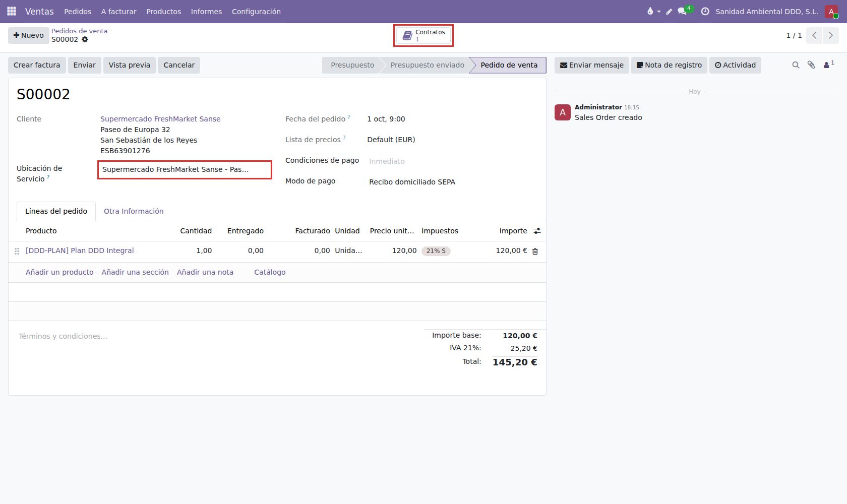The image size is (847, 504).
Task: Click Añadir una sección link
Action: (x=135, y=272)
